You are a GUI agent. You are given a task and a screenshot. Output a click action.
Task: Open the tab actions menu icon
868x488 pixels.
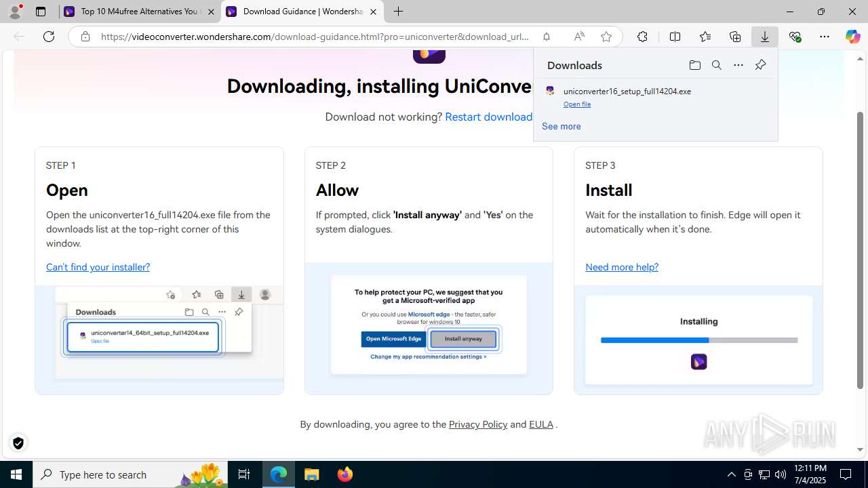(41, 12)
